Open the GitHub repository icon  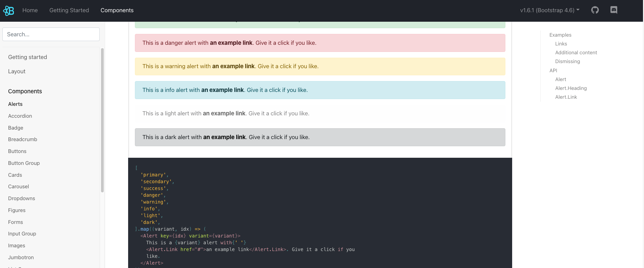click(x=595, y=10)
